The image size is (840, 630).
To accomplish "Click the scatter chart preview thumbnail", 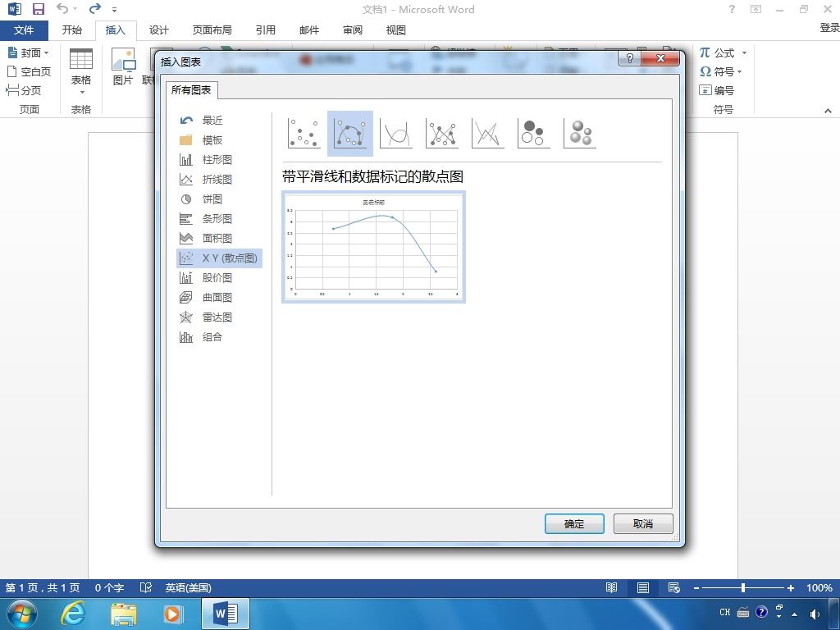I will [x=373, y=247].
